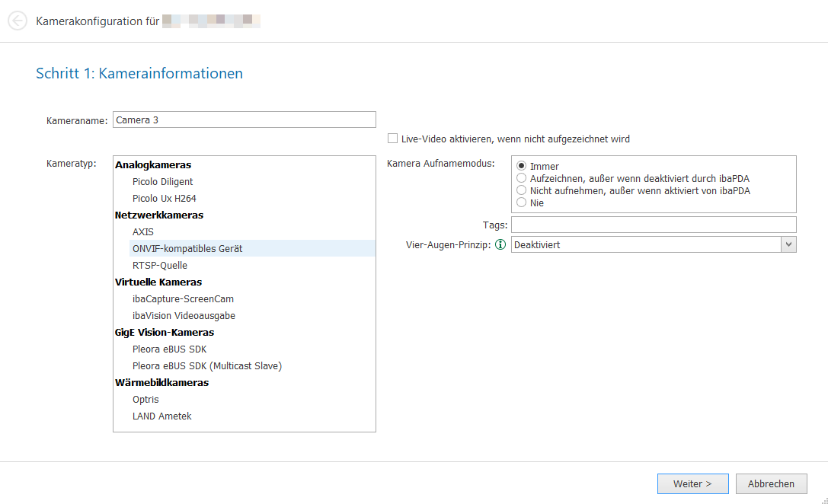Click the Kamera Aufnamemodus label
Screen dimensions: 828x504
(441, 164)
